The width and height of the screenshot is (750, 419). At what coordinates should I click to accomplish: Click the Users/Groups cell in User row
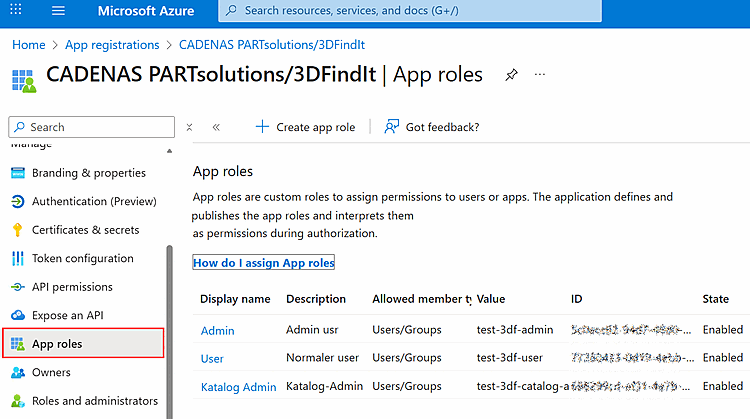407,358
